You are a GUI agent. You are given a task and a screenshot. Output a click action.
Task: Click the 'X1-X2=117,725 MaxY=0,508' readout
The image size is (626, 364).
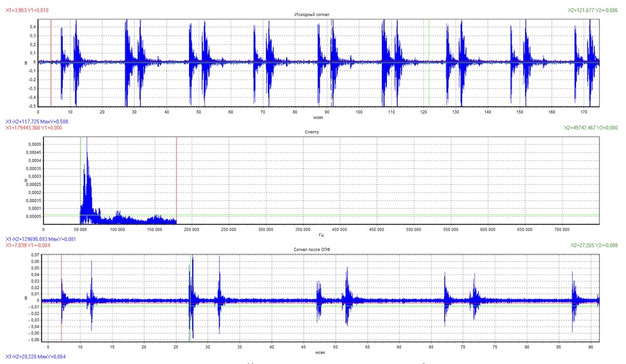point(37,121)
